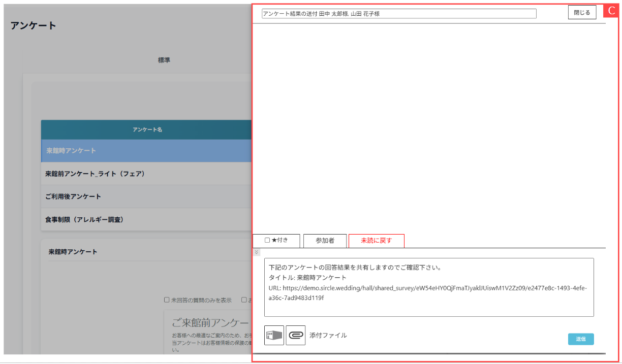
Task: Click the paperclip attach file icon
Action: pos(296,336)
